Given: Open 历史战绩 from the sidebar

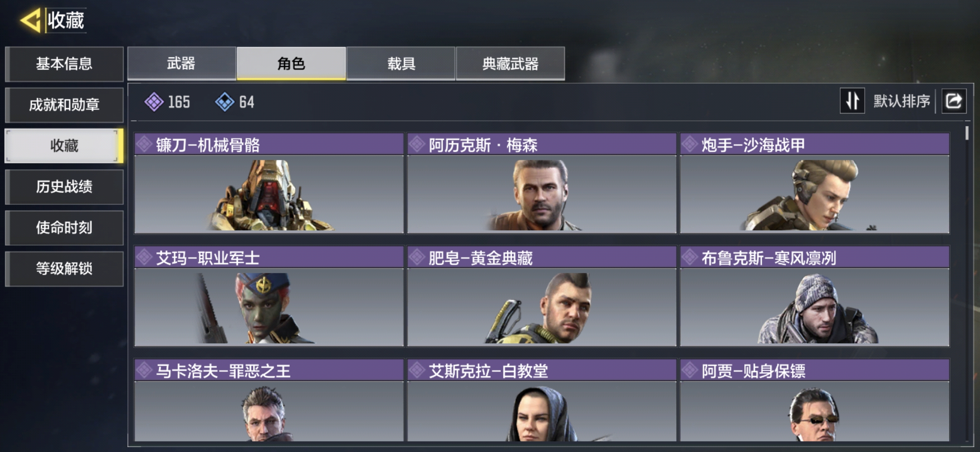Looking at the screenshot, I should [x=64, y=187].
